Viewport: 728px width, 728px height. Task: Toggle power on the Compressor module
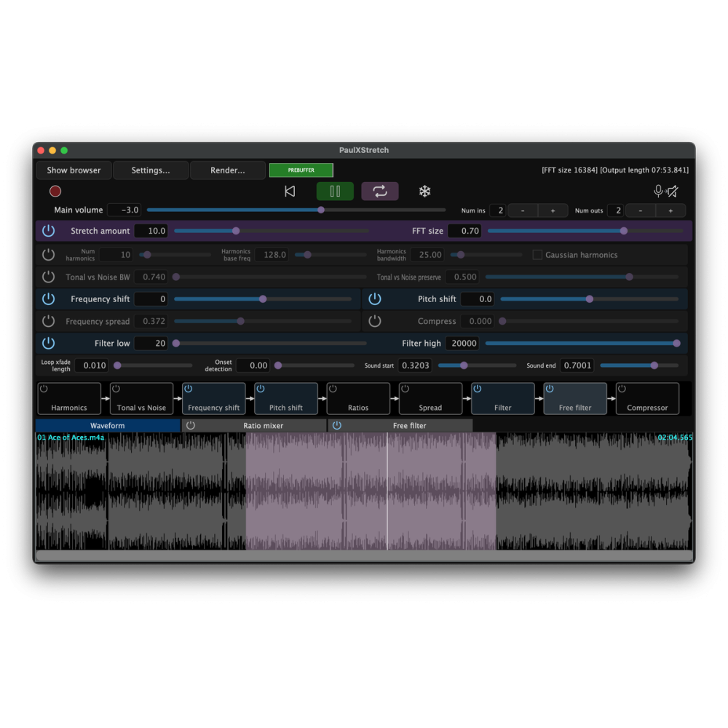click(622, 389)
